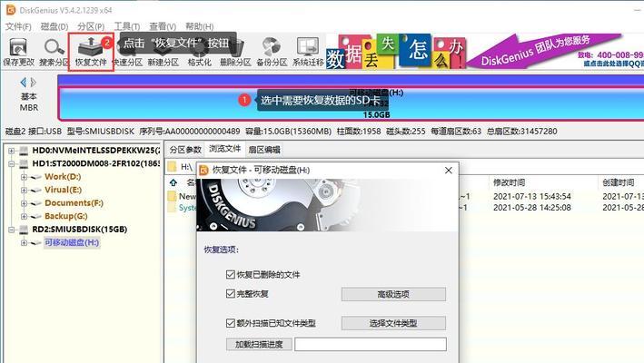Click the RD2 SMIUSBDISK disk icon
Viewport: 644px width, 363px height.
(24, 230)
